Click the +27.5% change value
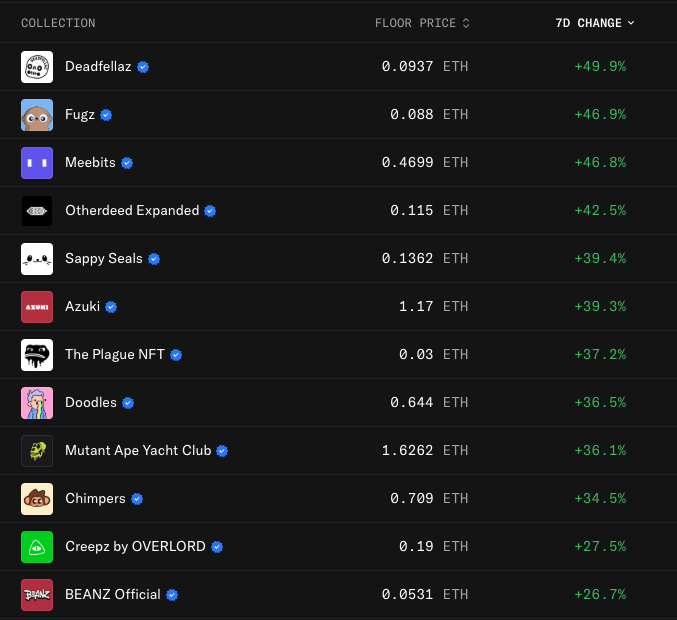The image size is (677, 620). point(600,547)
